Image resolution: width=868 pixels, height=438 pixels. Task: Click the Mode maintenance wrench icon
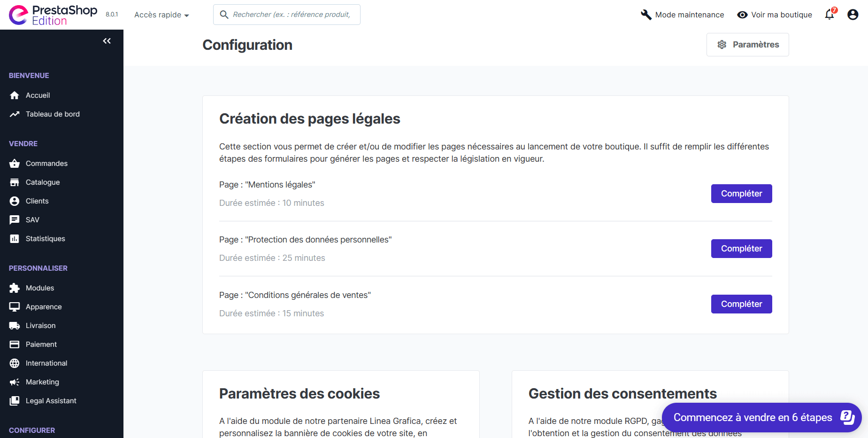coord(646,15)
